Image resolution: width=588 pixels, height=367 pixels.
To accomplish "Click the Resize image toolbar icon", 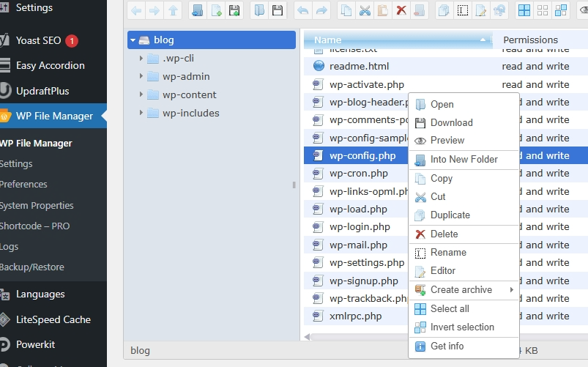I will click(499, 10).
